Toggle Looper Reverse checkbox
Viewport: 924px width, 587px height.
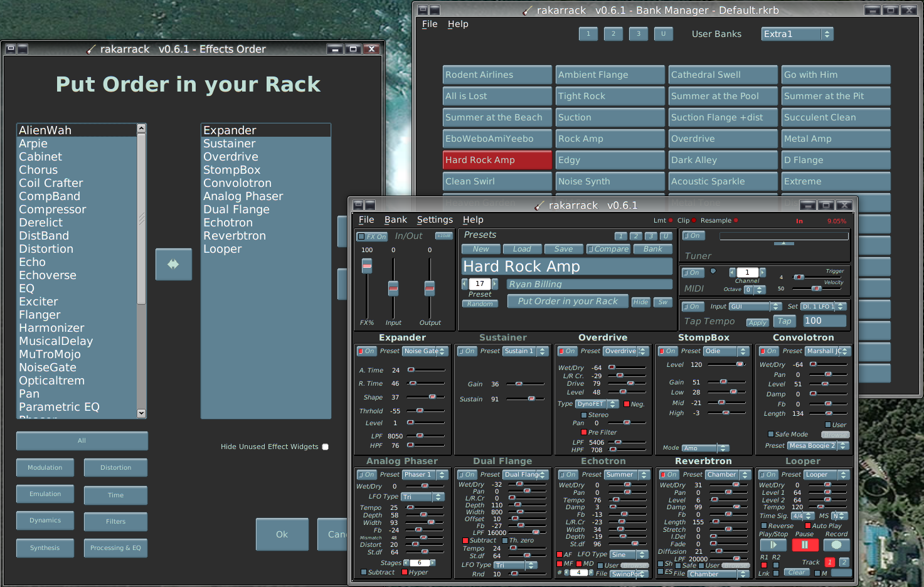[x=763, y=526]
